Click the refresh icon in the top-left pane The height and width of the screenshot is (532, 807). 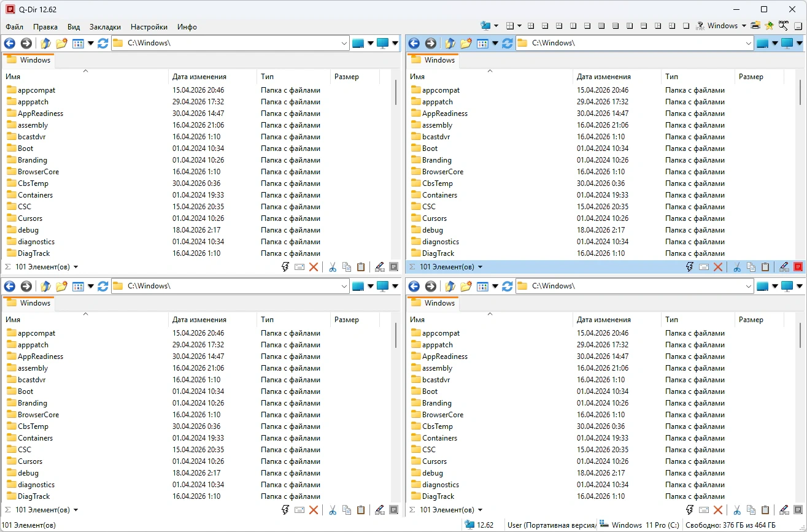click(x=102, y=43)
